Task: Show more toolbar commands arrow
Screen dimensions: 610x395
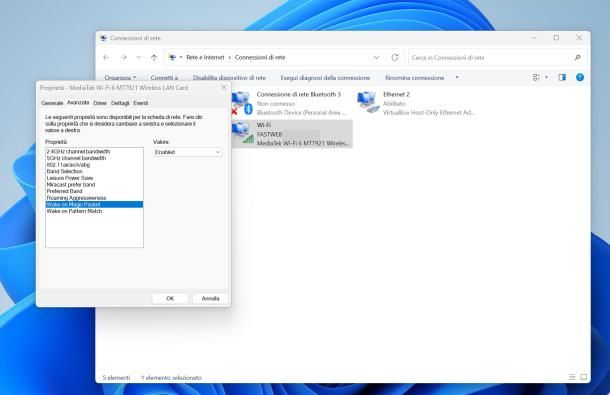Action: click(457, 77)
